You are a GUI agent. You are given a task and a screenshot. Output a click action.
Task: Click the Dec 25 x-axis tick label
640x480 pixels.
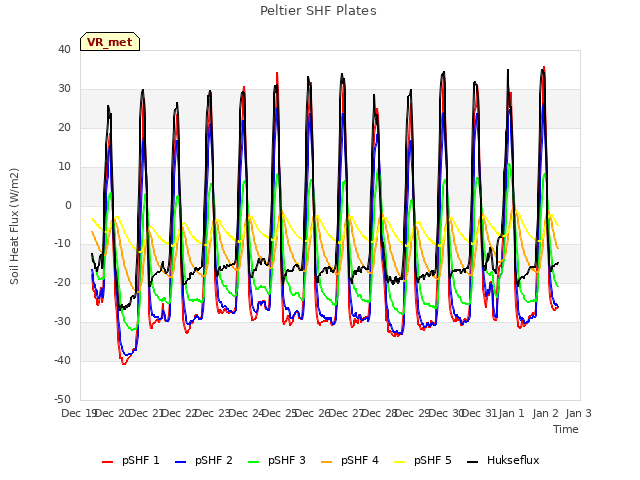coord(279,413)
